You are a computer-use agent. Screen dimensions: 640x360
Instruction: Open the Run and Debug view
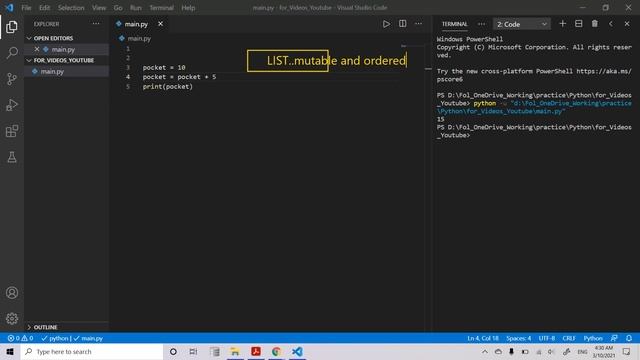[12, 105]
